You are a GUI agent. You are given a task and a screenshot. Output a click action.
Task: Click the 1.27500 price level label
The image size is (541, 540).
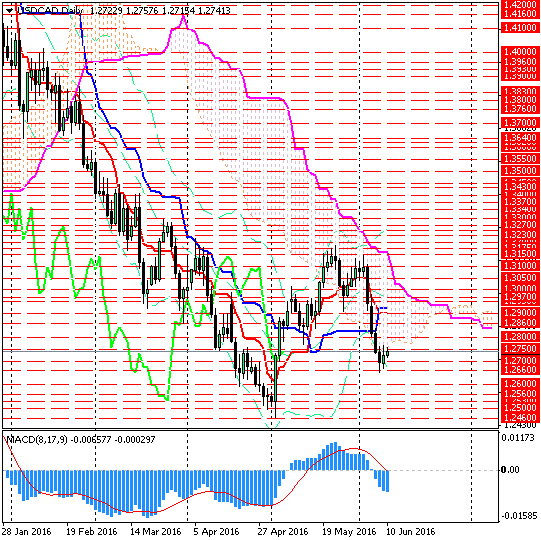520,348
